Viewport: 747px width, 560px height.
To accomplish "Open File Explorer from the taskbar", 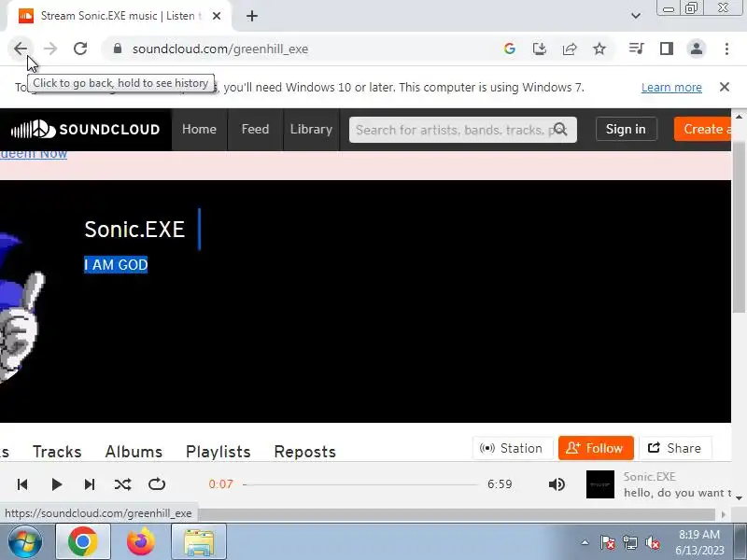I will tap(199, 541).
